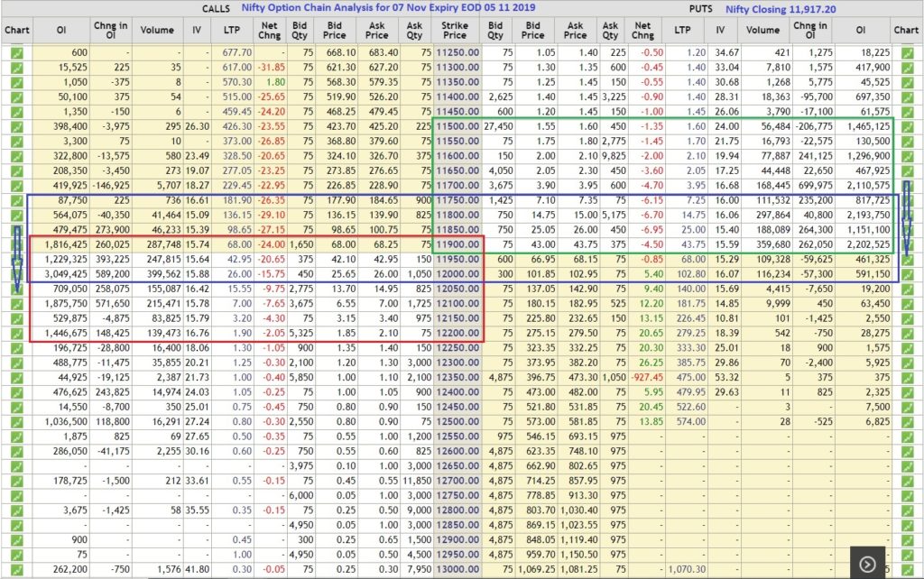Click the puts Volume column header

click(x=763, y=30)
